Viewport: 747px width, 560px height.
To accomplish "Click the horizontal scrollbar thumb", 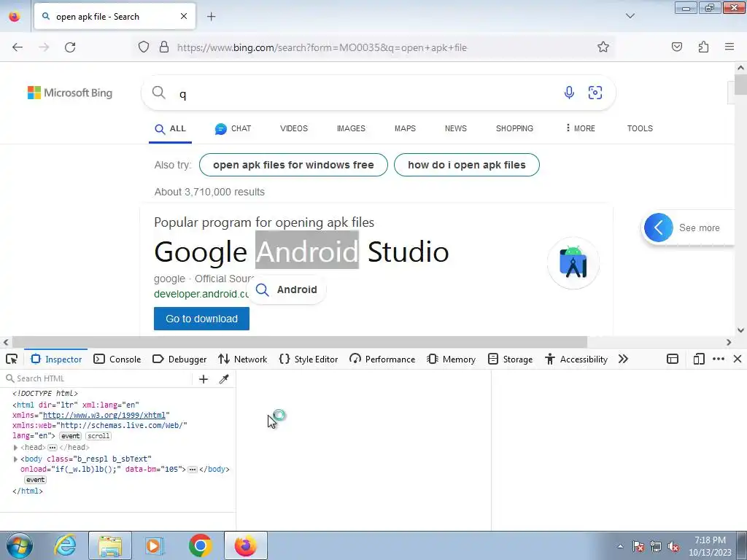I will point(300,342).
